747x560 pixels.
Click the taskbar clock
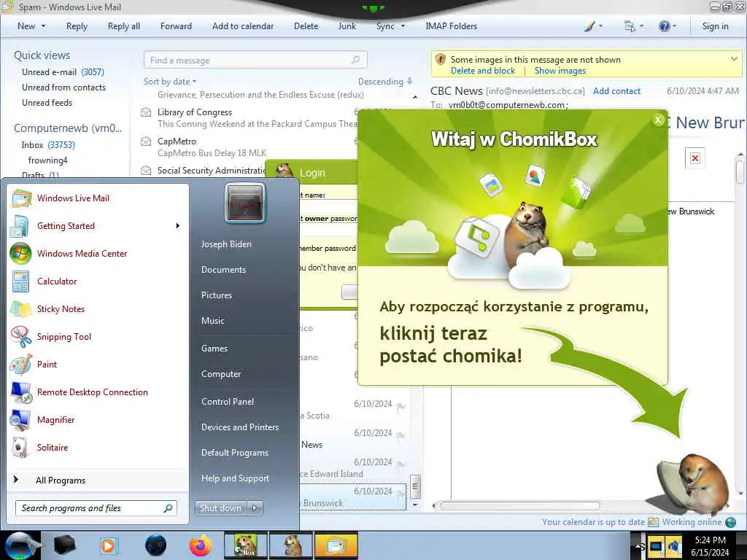[710, 545]
